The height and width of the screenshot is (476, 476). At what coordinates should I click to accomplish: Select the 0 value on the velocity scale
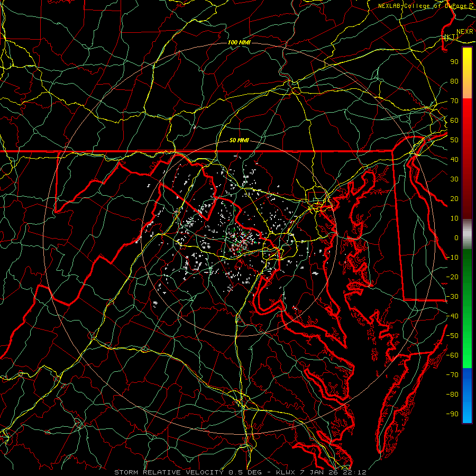point(456,237)
